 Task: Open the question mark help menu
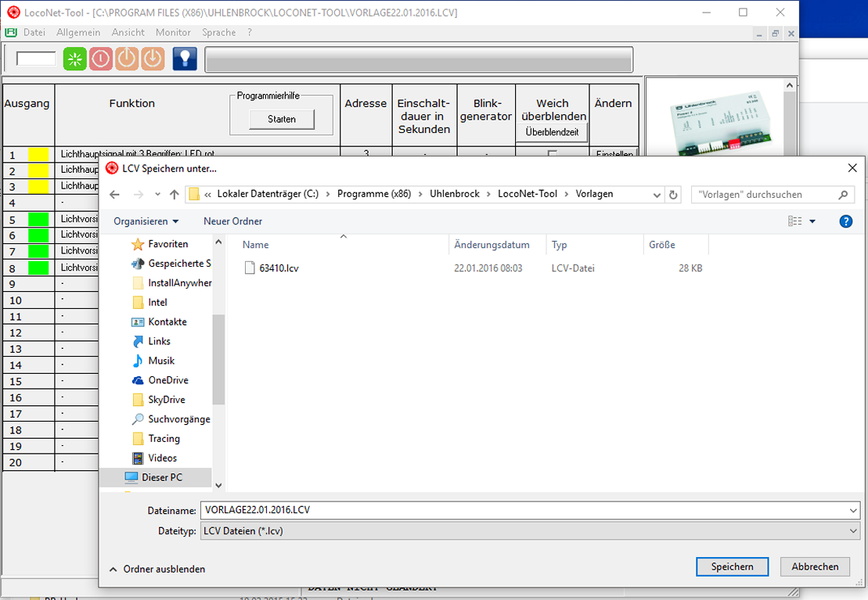pyautogui.click(x=250, y=33)
